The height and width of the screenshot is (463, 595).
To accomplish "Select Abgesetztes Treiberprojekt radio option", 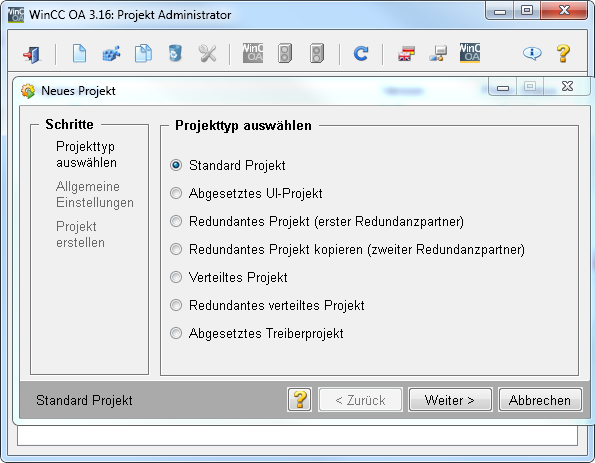I will [x=176, y=334].
